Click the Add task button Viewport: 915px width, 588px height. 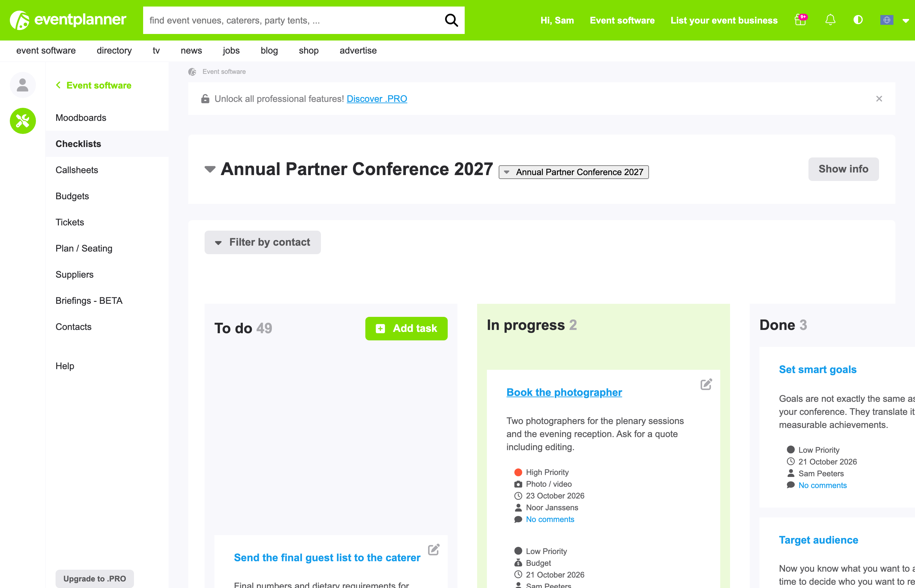click(x=406, y=328)
